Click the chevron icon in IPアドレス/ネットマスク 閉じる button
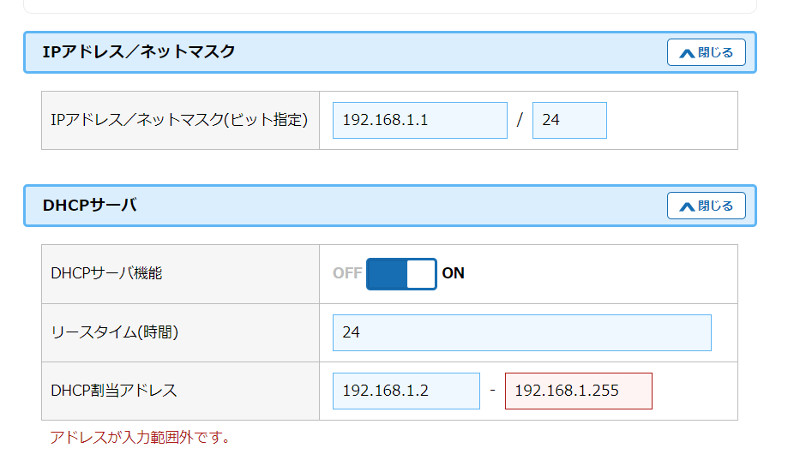This screenshot has width=800, height=472. tap(686, 53)
